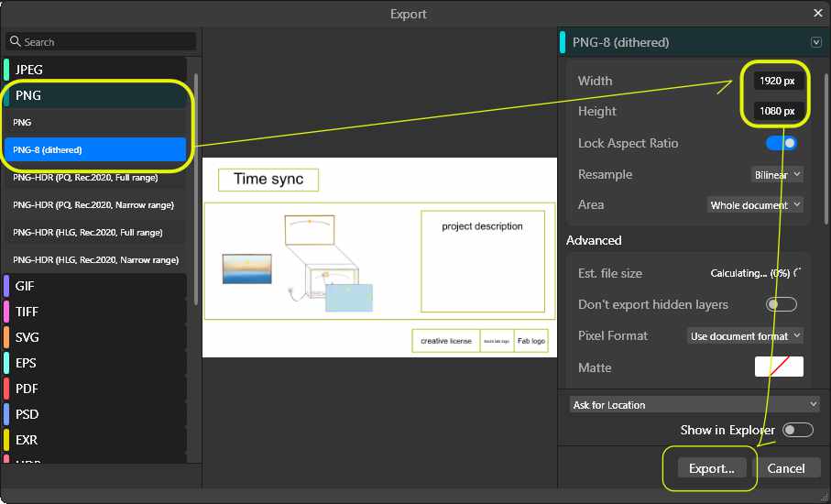
Task: Click the Export... button
Action: [712, 468]
